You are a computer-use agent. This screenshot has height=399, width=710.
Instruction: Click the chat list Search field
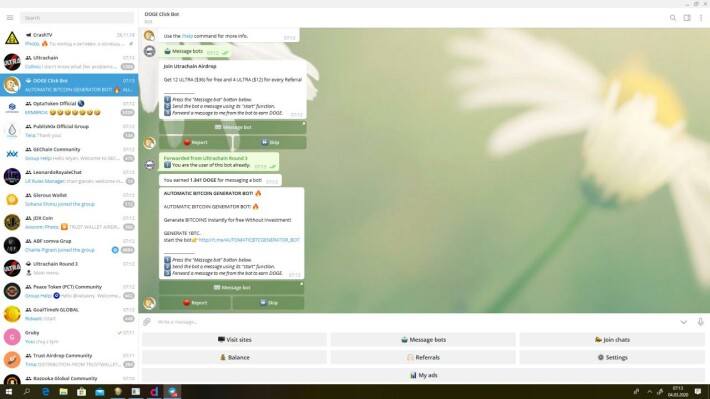point(77,18)
